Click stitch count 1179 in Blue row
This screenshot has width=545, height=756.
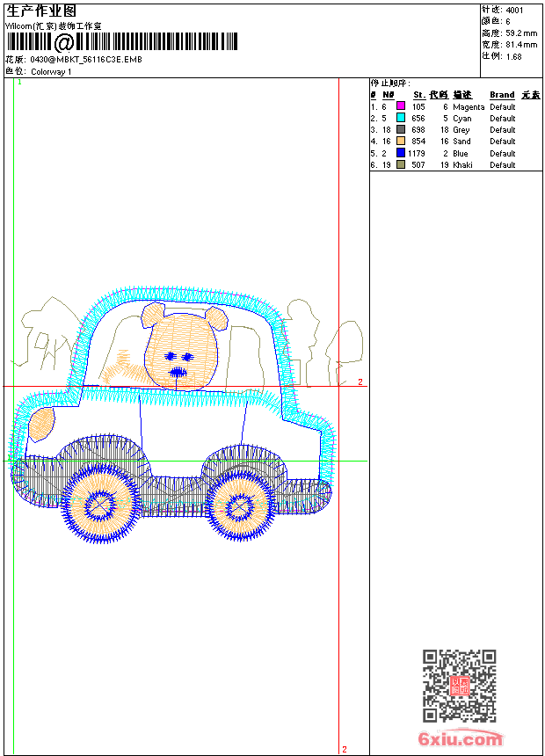417,153
